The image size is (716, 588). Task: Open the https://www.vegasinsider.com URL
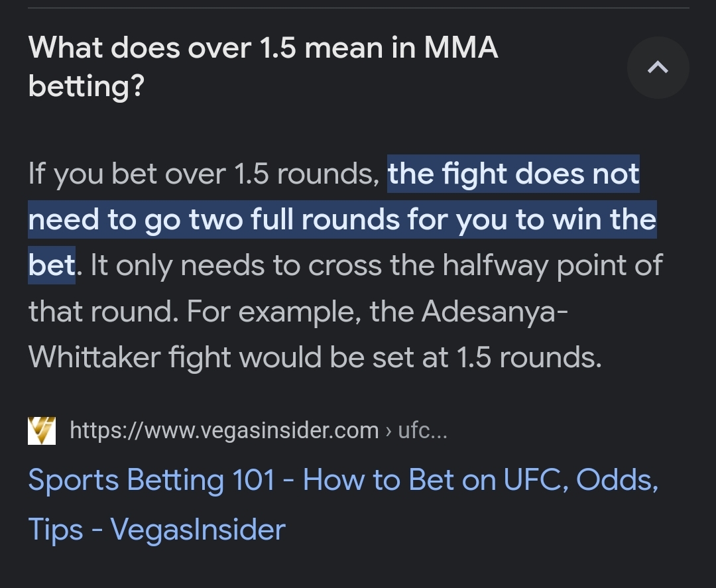coord(224,430)
